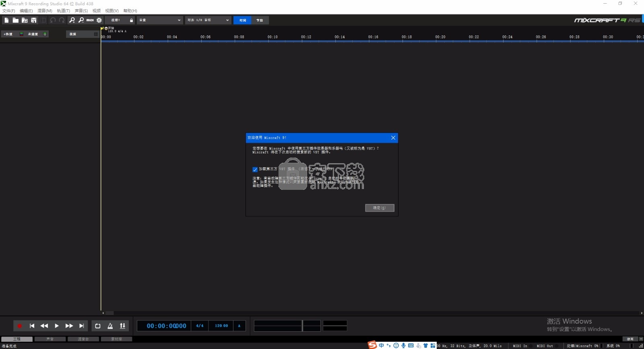Click the IME emoji smiley icon
Image resolution: width=644 pixels, height=349 pixels.
click(x=396, y=345)
